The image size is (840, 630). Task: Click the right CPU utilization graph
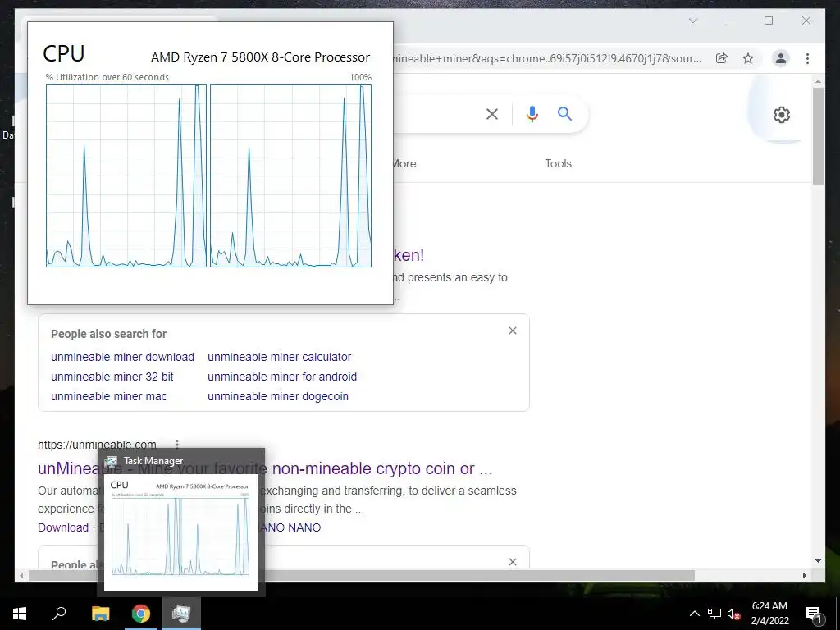290,176
